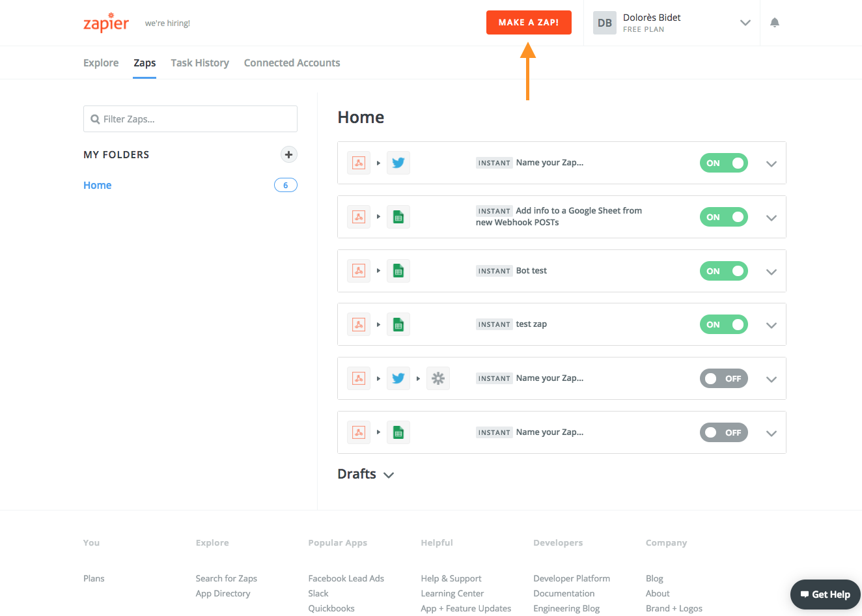Click the webhook icon in the ON Name your Zap row

coord(359,163)
